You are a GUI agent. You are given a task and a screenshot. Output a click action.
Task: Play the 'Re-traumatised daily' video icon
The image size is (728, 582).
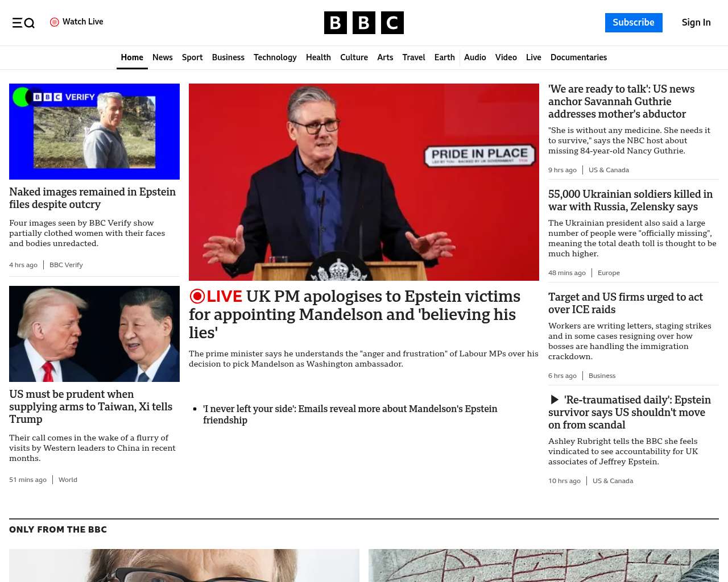pos(555,400)
